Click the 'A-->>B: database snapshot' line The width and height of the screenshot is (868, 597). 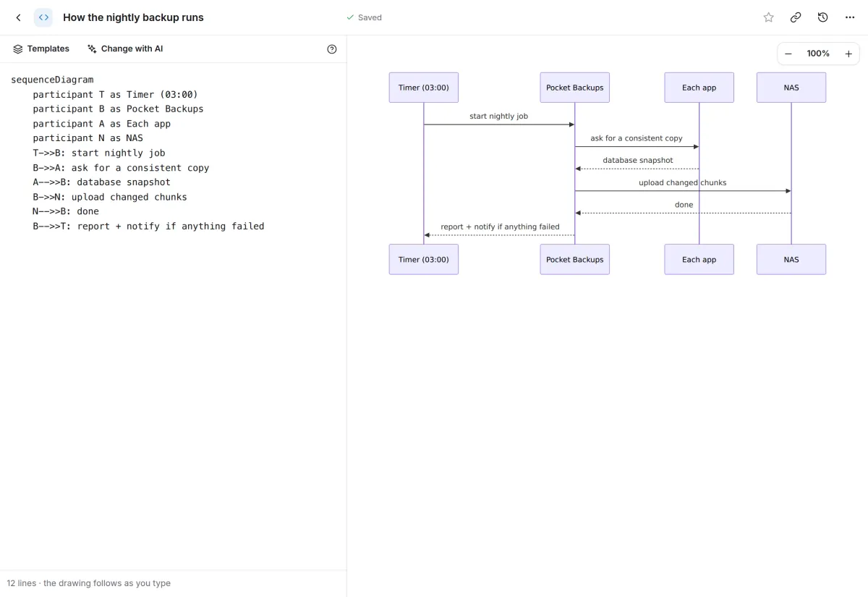coord(101,182)
